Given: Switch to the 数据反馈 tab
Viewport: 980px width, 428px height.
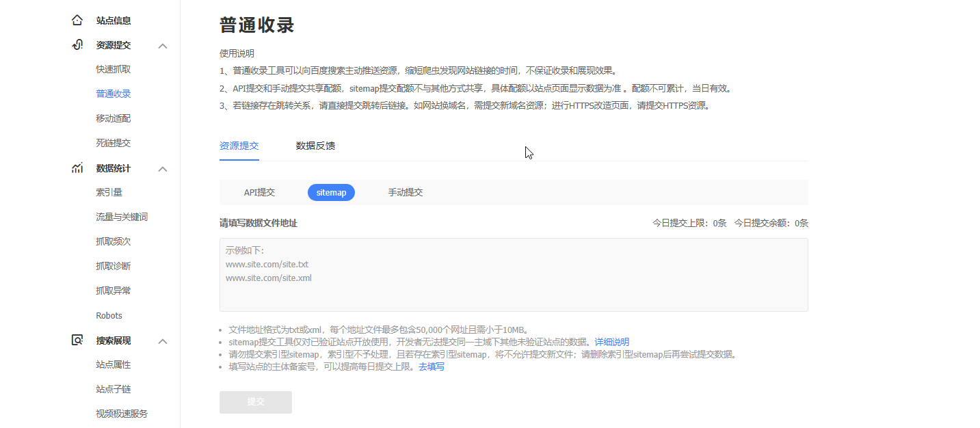Looking at the screenshot, I should [315, 146].
